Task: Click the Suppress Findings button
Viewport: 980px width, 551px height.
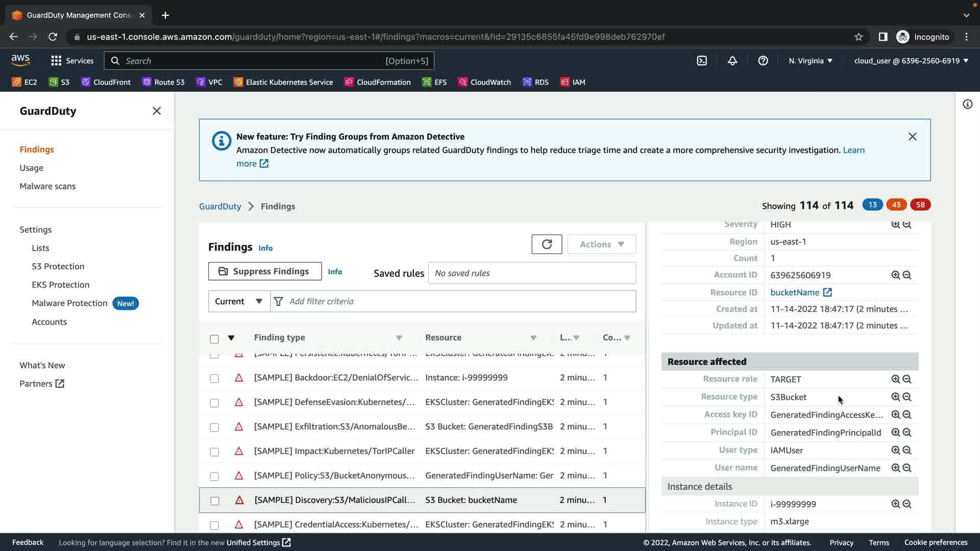Action: click(264, 271)
